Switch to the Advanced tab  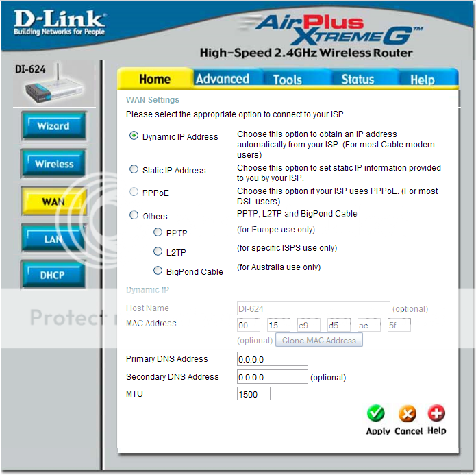click(223, 79)
